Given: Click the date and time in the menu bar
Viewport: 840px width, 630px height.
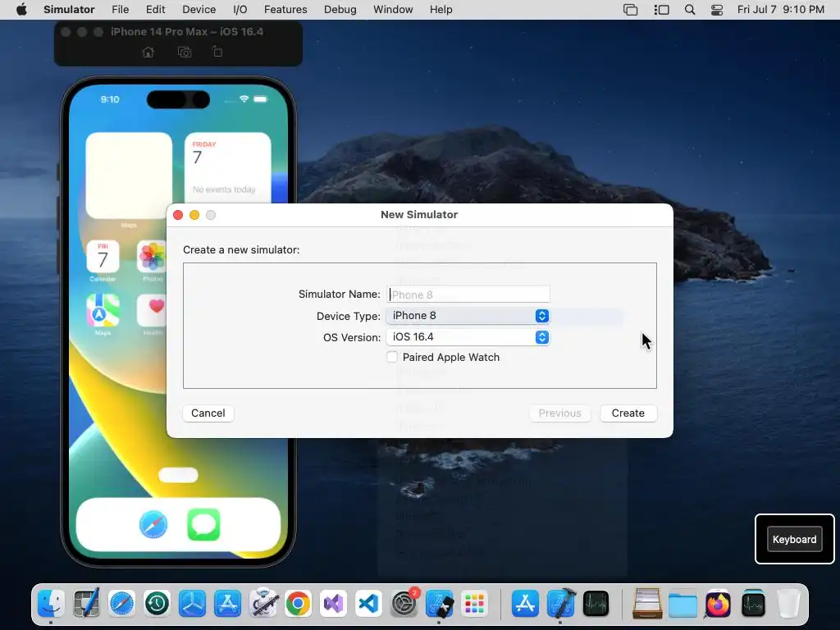Looking at the screenshot, I should click(x=781, y=10).
